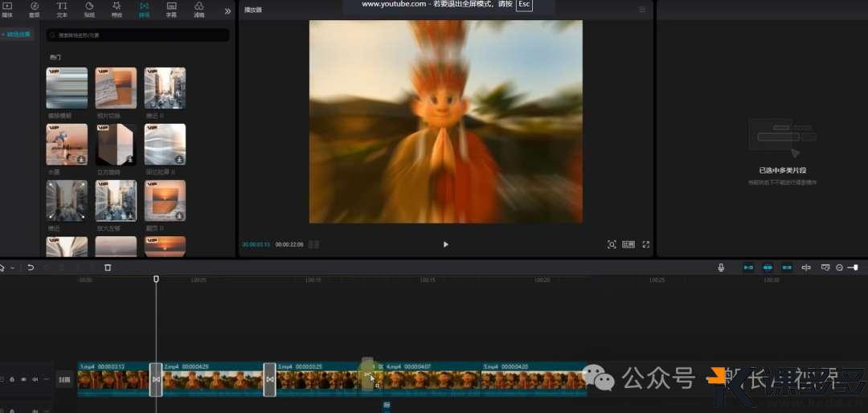
Task: Select the transition between 1.mp4 and 2.mp4
Action: coord(156,379)
